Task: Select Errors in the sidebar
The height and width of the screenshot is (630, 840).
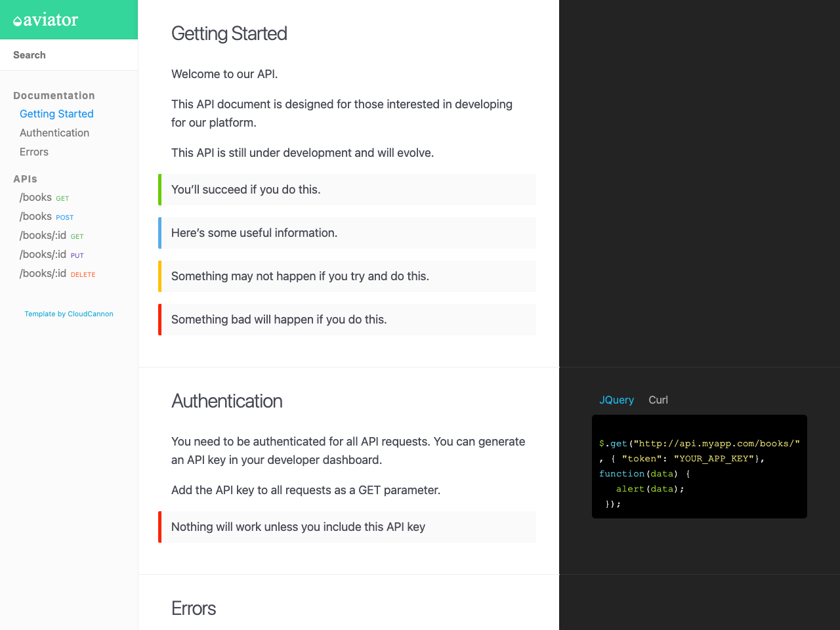Action: coord(34,152)
